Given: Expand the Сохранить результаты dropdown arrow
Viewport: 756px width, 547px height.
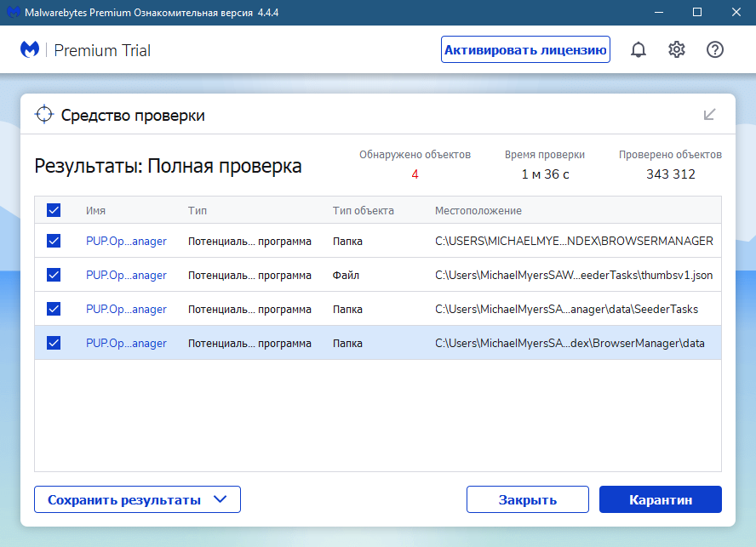Looking at the screenshot, I should click(220, 499).
